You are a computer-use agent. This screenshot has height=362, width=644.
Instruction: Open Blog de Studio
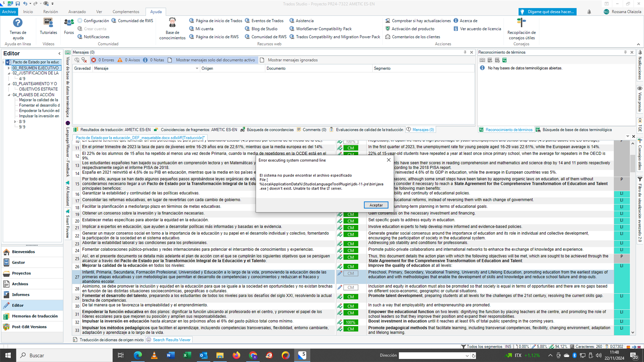tap(261, 29)
